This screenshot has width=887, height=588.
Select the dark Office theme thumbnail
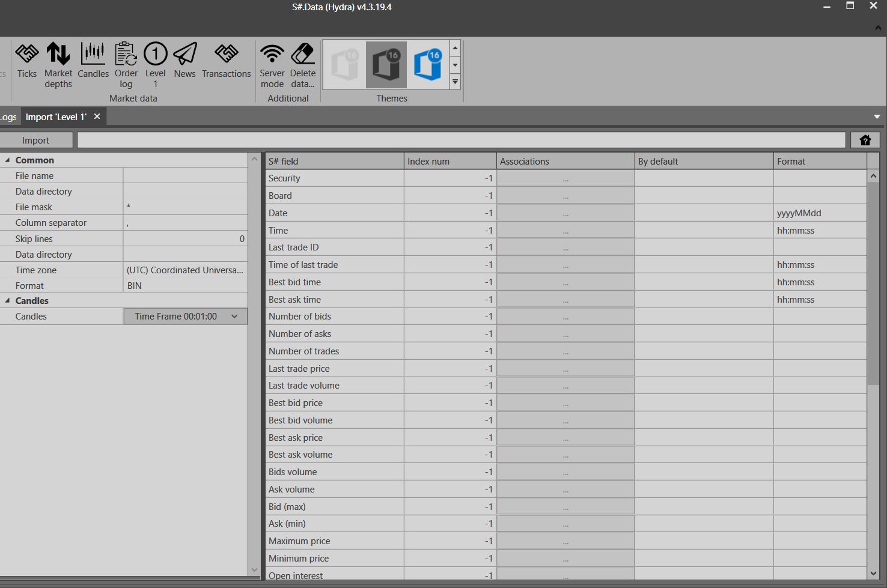click(386, 64)
